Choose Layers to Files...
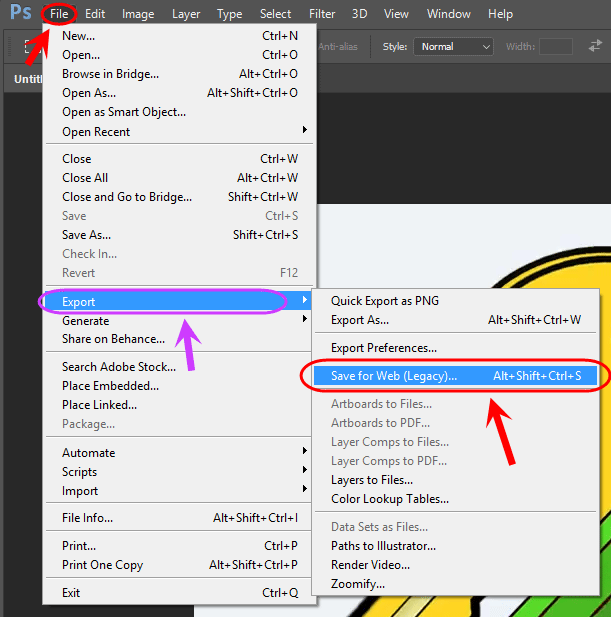This screenshot has height=617, width=611. pyautogui.click(x=456, y=480)
